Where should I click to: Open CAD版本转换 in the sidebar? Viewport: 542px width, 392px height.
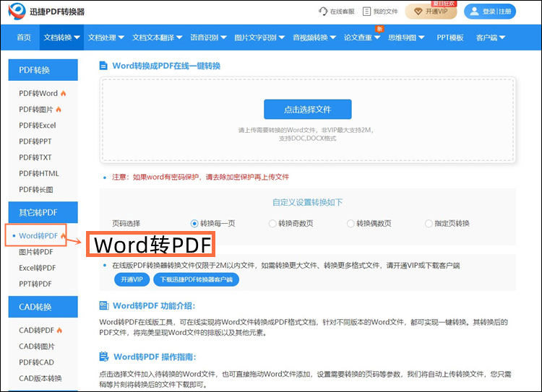pyautogui.click(x=40, y=378)
